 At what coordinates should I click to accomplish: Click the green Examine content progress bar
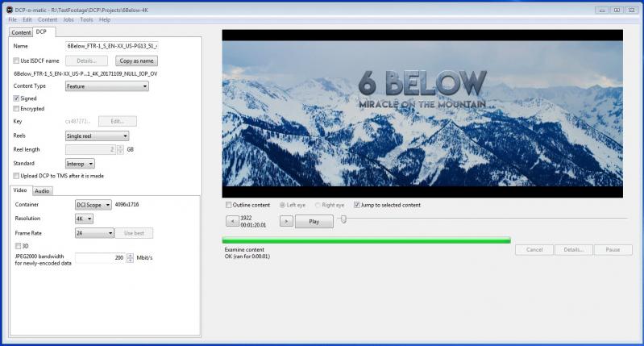point(367,240)
